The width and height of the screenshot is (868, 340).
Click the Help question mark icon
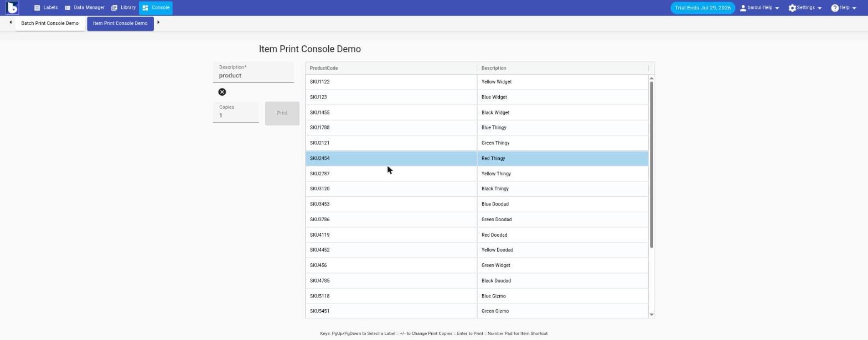[x=835, y=8]
